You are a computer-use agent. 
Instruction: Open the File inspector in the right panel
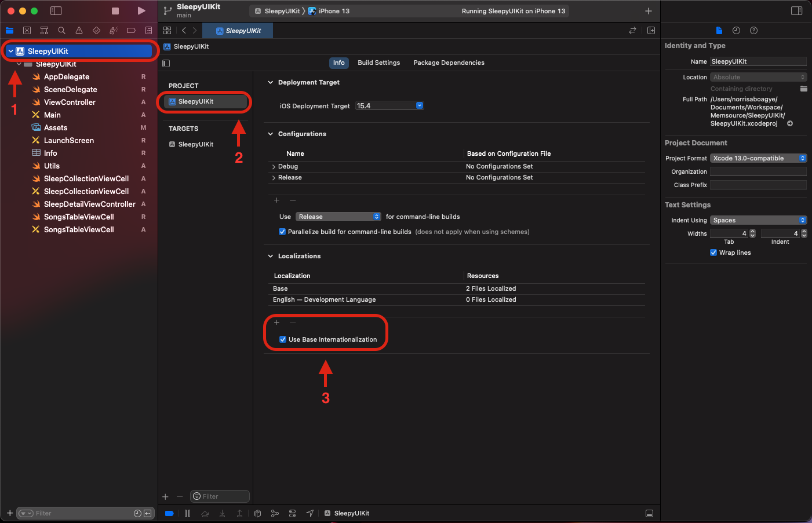pos(719,30)
